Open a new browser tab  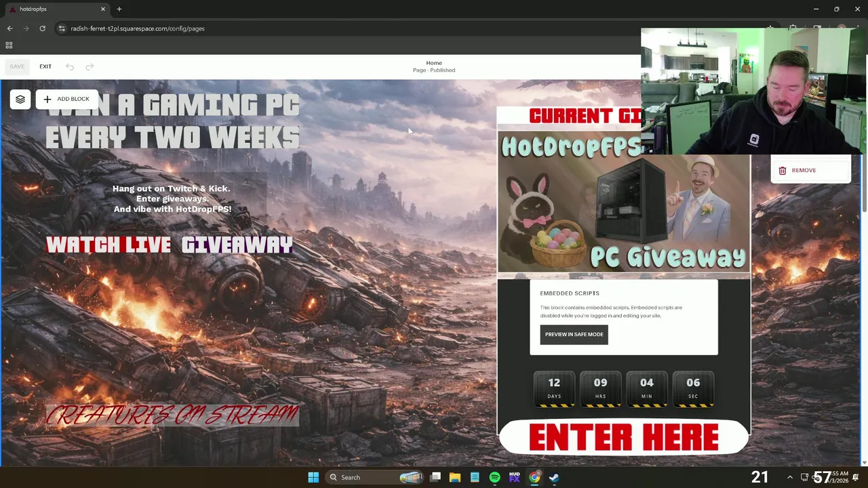pyautogui.click(x=119, y=9)
